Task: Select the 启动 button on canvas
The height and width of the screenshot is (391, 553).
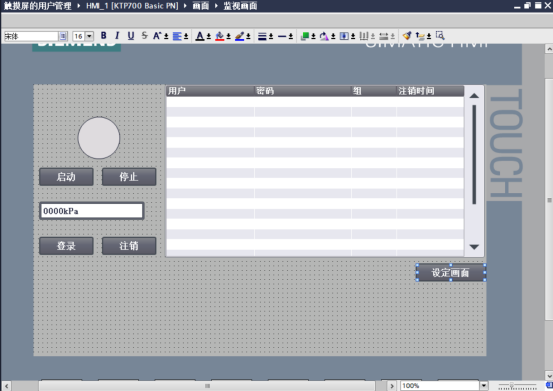Action: [x=66, y=177]
